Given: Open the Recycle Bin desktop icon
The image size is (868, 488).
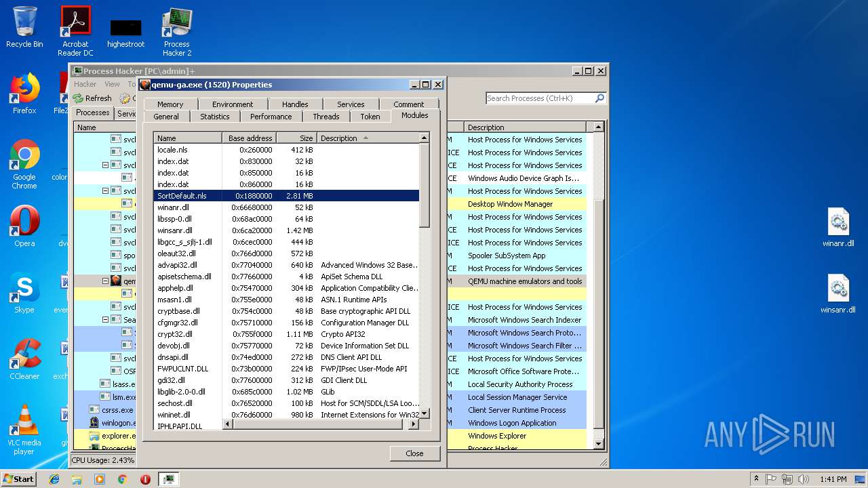Looking at the screenshot, I should tap(24, 27).
